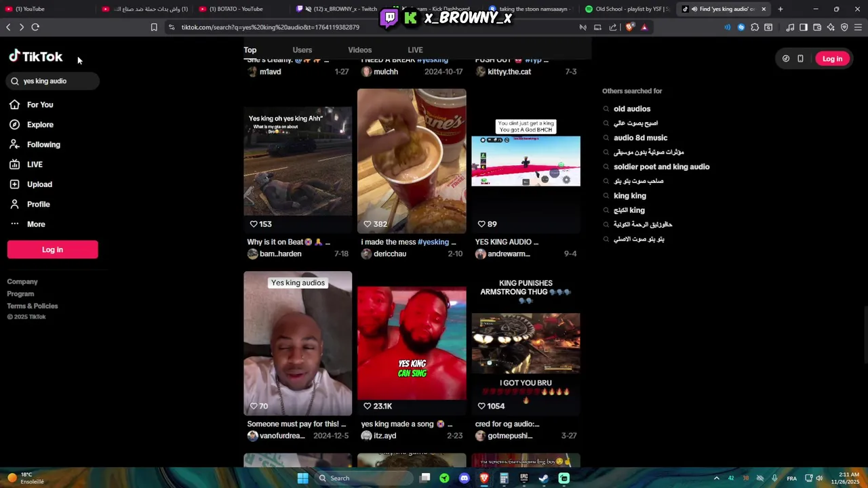This screenshot has width=868, height=488.
Task: Bookmark this page icon
Action: pos(154,27)
